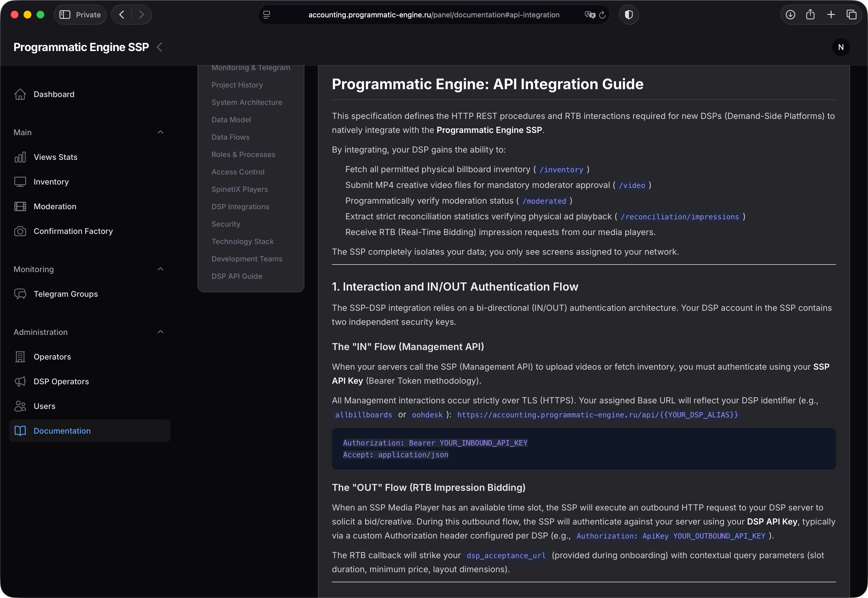868x598 pixels.
Task: Select the Telegram Groups chat icon
Action: pyautogui.click(x=20, y=294)
